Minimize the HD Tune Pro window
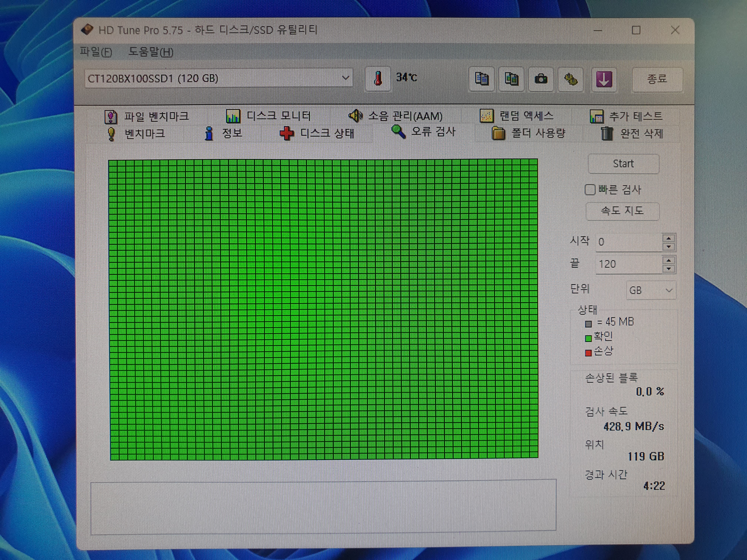 pos(598,30)
